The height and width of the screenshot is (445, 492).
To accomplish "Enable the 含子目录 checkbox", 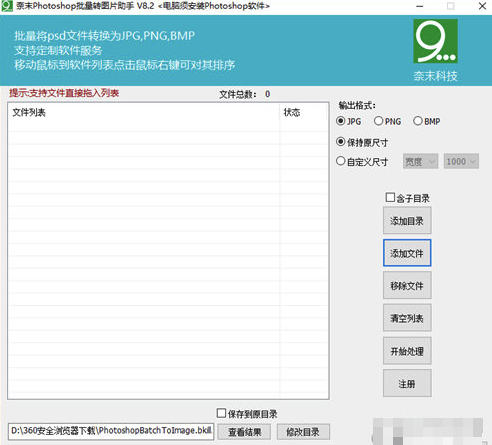I will pyautogui.click(x=407, y=198).
